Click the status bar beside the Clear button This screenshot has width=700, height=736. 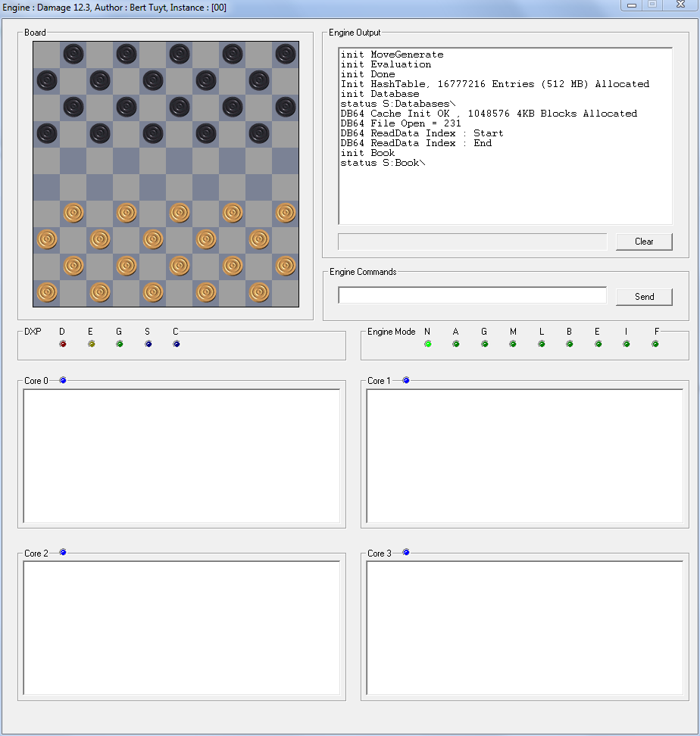[x=472, y=242]
